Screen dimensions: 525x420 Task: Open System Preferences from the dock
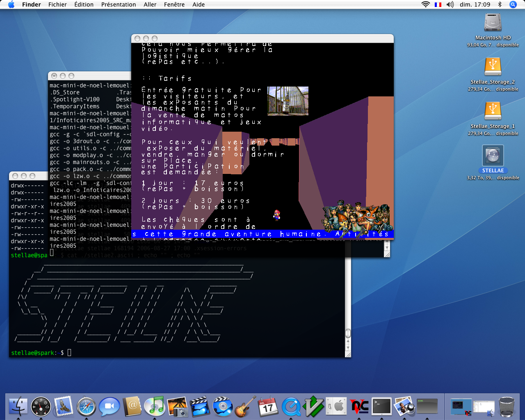coord(336,406)
